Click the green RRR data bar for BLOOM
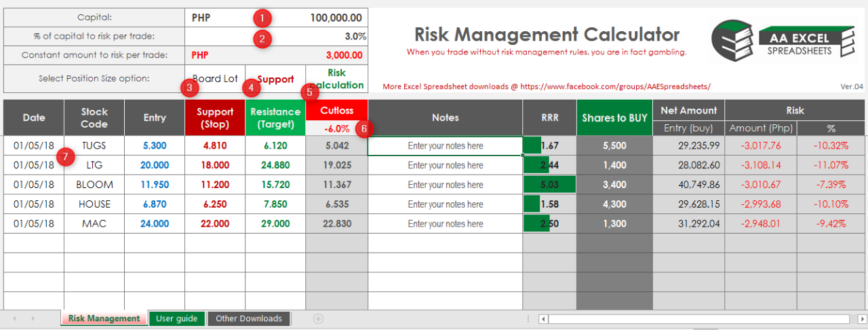 [x=549, y=185]
